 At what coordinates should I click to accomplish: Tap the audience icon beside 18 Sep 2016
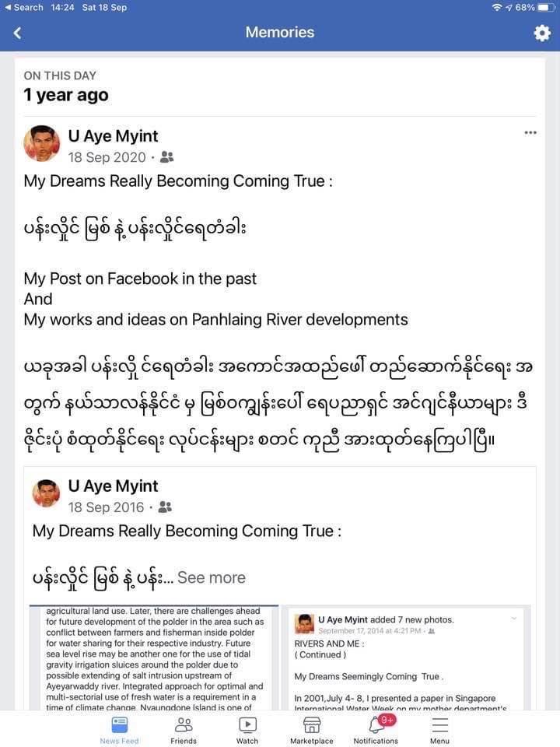coord(165,507)
